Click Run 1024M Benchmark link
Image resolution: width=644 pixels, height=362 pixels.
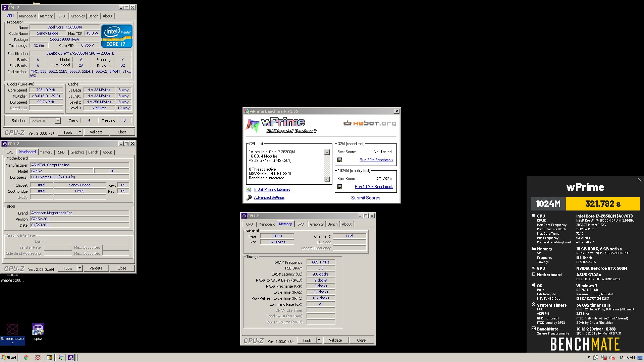coord(374,187)
